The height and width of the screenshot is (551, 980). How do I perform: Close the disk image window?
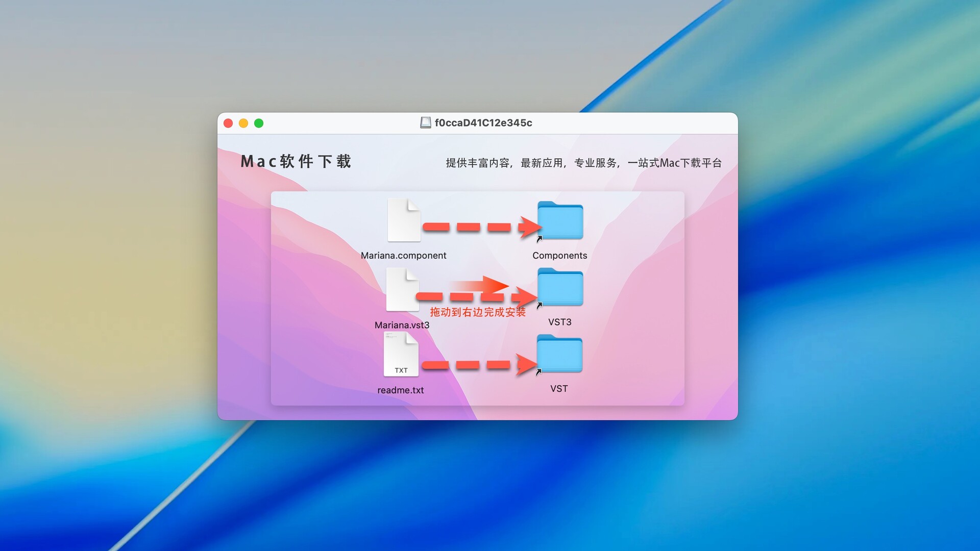(228, 123)
